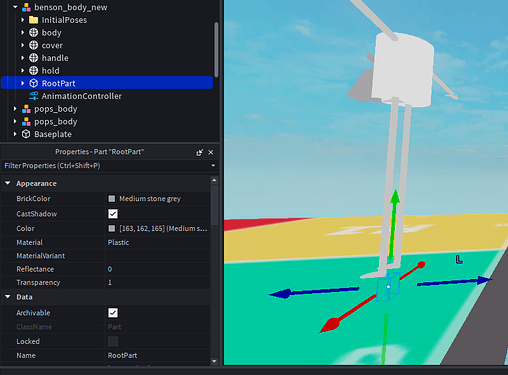Select the Baseplate tree row
This screenshot has width=508, height=375.
107,134
